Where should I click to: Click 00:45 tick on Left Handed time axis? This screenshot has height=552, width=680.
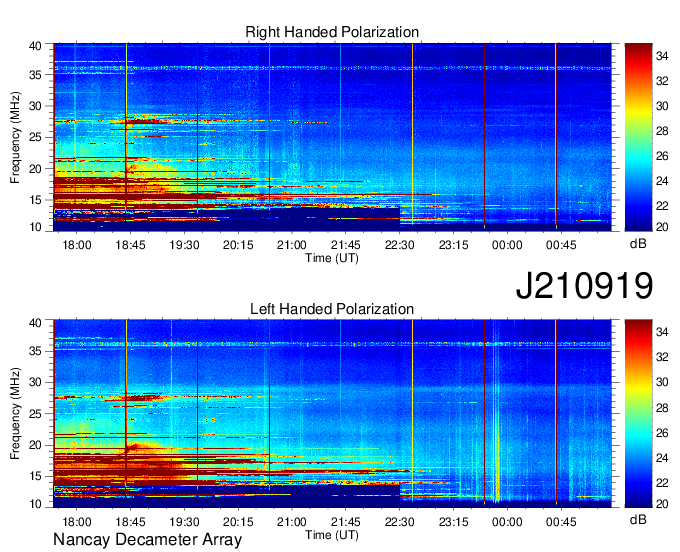click(x=561, y=522)
